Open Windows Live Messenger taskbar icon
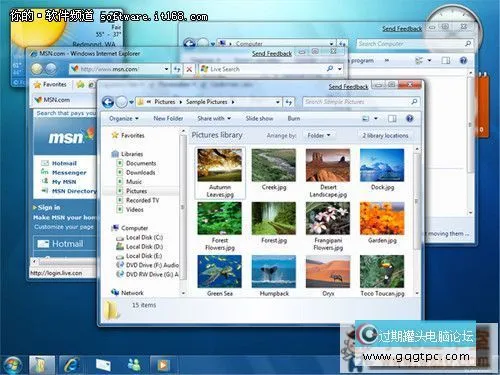Screen dimensions: 500x375 134,365
